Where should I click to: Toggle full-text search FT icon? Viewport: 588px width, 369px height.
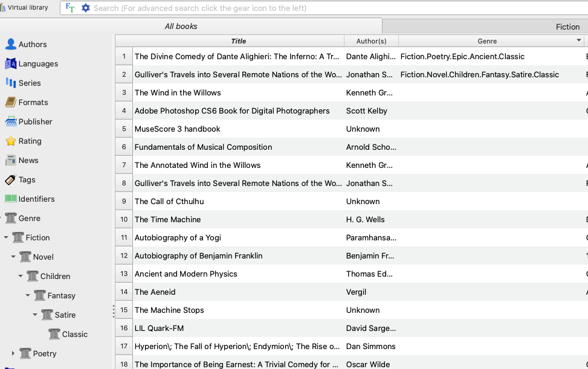pos(70,8)
